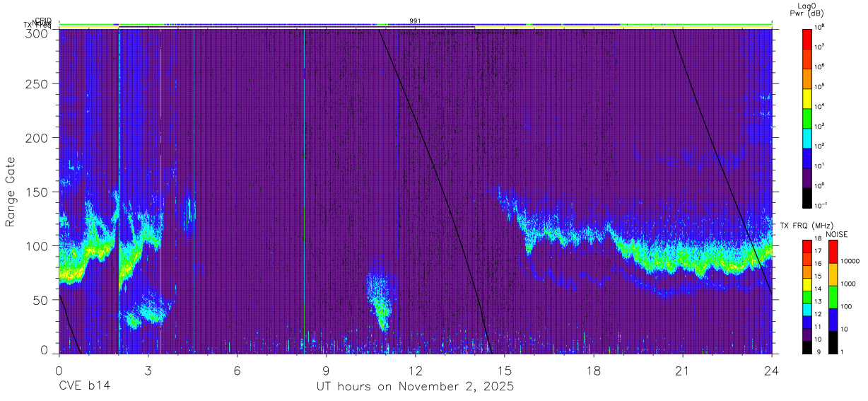Click the '1000' label on the NOISE scale
The image size is (868, 401).
click(849, 284)
